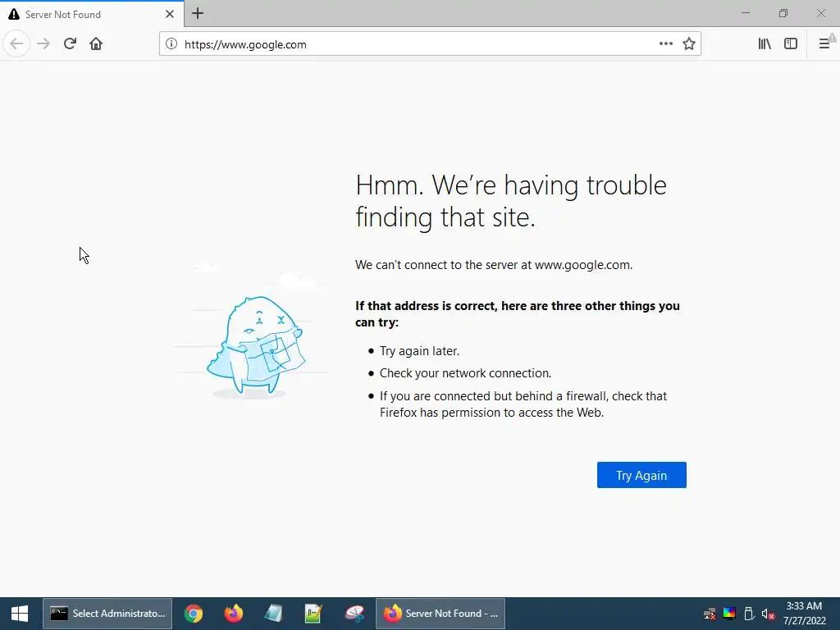This screenshot has height=630, width=840.
Task: Minimize the Firefox window
Action: click(x=745, y=13)
